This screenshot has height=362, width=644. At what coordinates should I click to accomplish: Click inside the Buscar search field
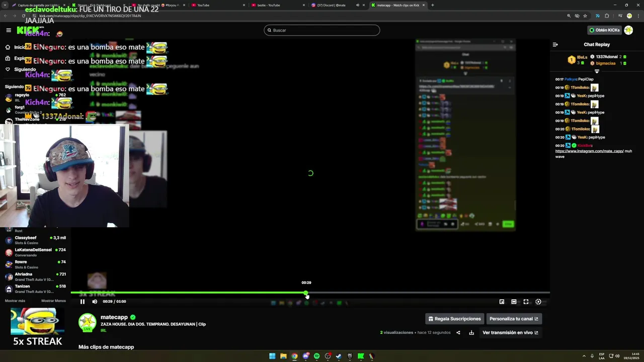coord(322,30)
